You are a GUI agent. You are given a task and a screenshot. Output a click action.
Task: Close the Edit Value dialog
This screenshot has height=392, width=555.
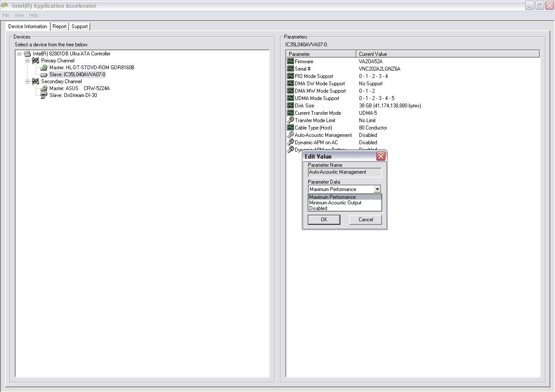point(381,156)
